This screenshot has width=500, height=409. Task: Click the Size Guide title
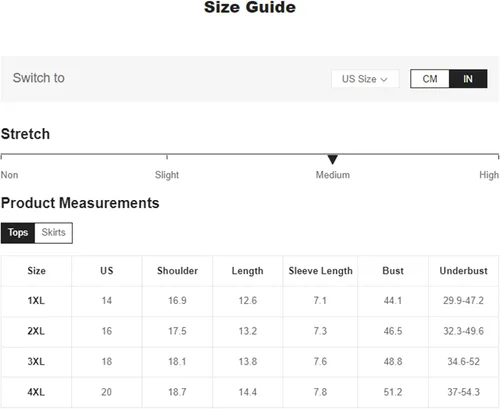[250, 7]
